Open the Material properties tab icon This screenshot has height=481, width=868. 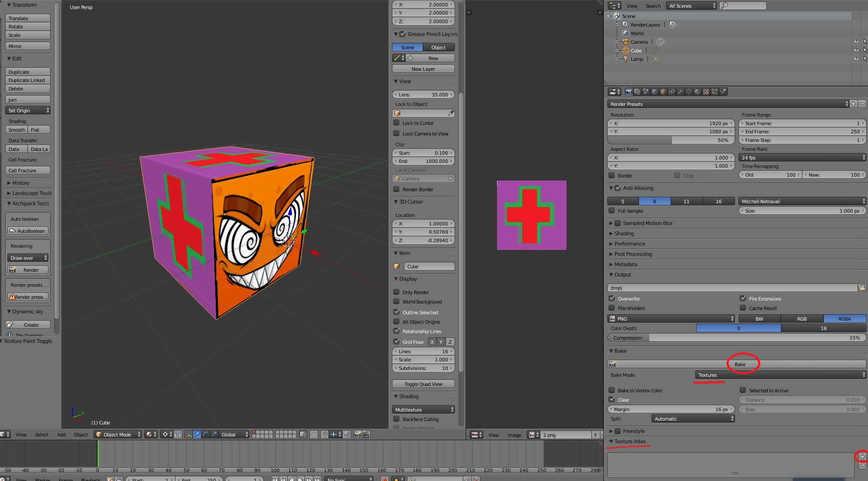click(x=697, y=92)
